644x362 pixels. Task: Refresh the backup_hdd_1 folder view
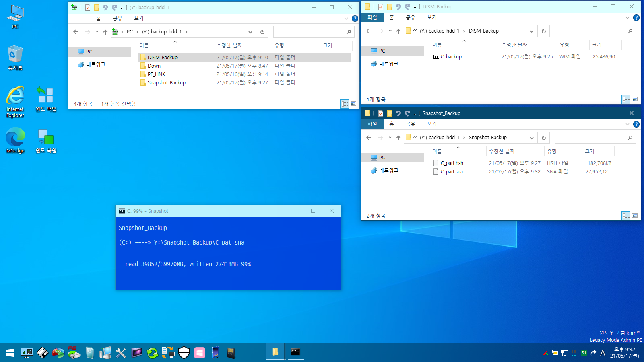pyautogui.click(x=262, y=32)
